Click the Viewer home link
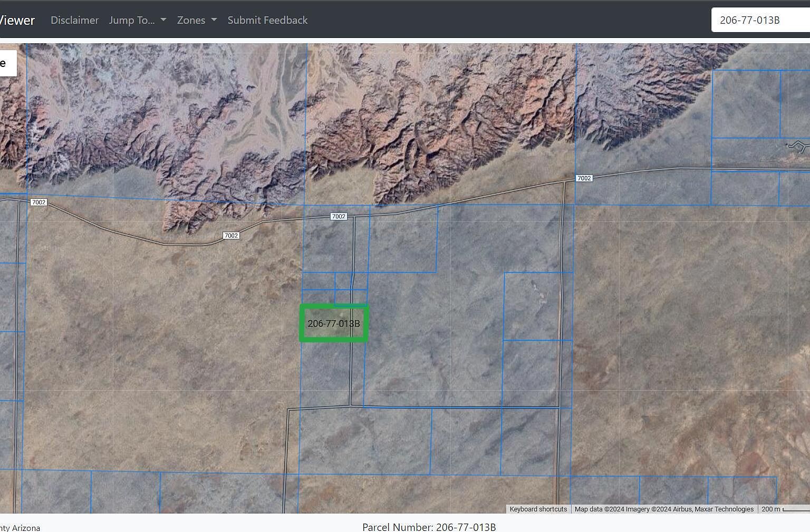Viewport: 810px width, 532px height. click(x=17, y=20)
